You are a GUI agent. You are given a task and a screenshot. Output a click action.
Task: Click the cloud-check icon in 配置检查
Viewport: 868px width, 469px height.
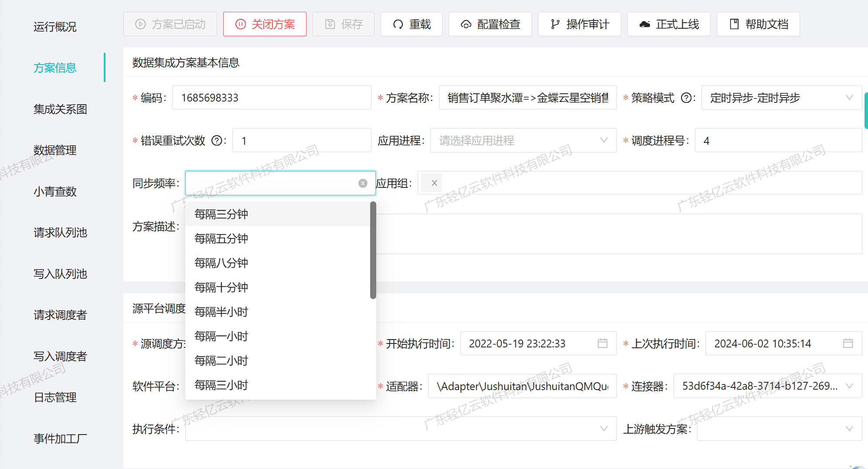(466, 24)
